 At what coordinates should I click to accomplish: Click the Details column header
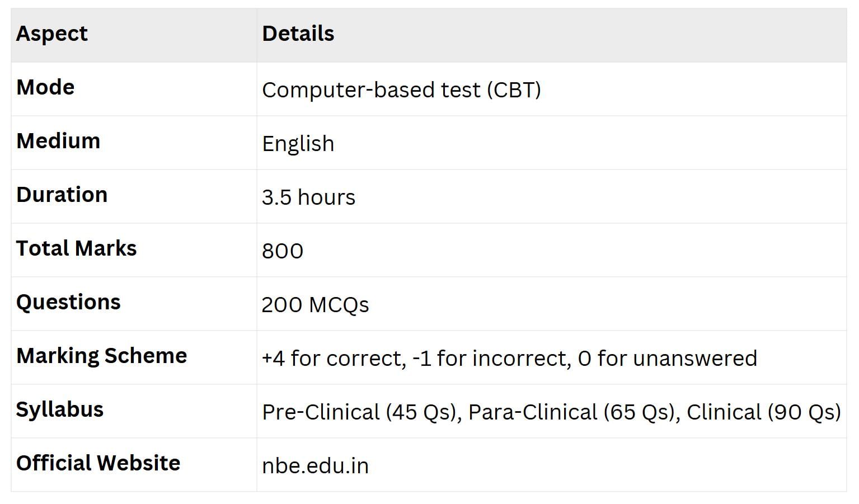[298, 34]
